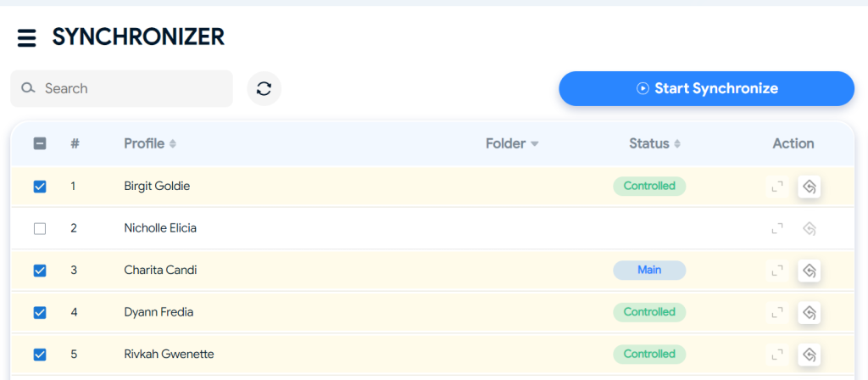Click into the Search input field
The height and width of the screenshot is (380, 868).
[x=122, y=88]
